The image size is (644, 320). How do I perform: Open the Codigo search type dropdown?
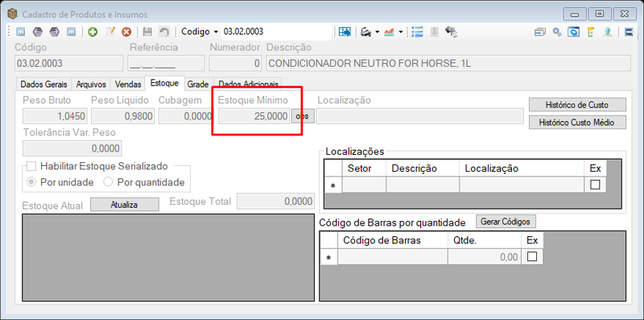coord(200,31)
